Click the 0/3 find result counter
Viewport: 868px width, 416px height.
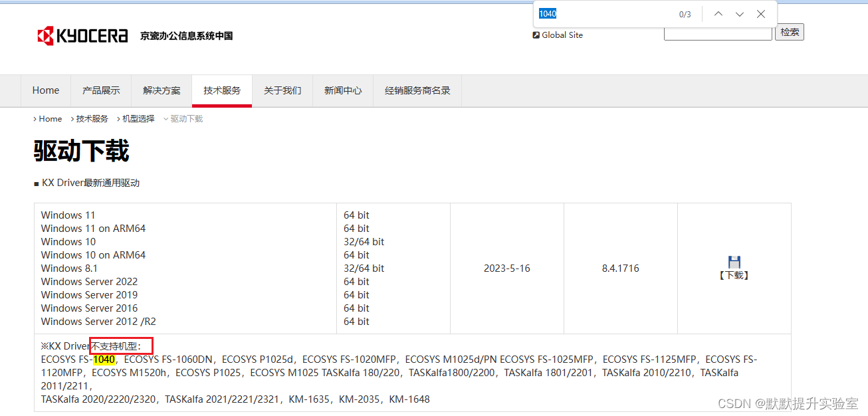(x=685, y=15)
